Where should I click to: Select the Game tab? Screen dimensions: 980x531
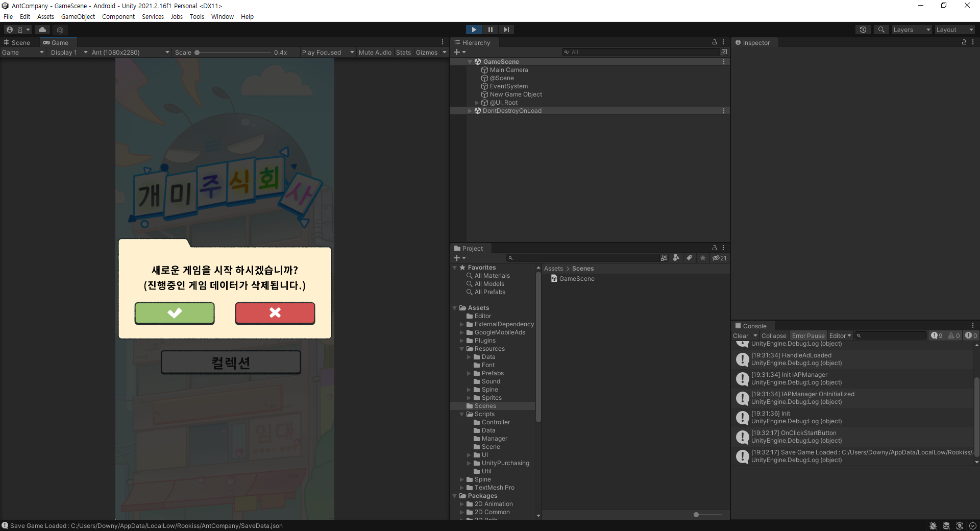(x=58, y=42)
